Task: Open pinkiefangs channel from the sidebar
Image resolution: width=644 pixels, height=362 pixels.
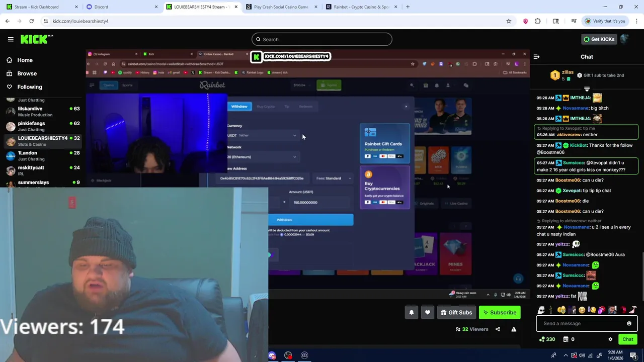Action: 42,126
